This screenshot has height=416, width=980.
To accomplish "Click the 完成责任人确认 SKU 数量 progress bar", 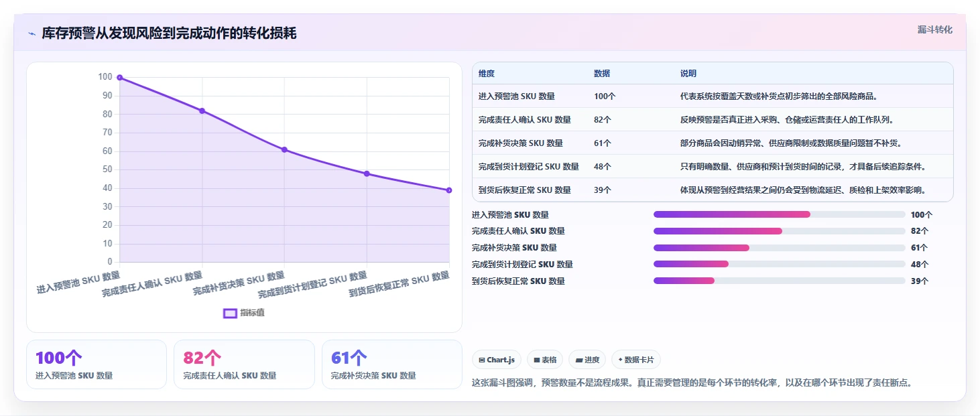I will (x=780, y=231).
